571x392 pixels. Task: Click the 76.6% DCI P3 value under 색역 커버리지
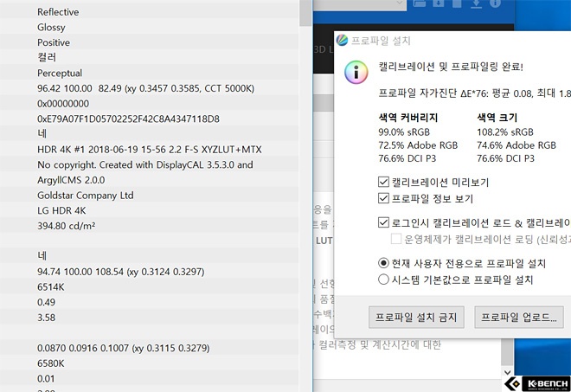pyautogui.click(x=407, y=158)
